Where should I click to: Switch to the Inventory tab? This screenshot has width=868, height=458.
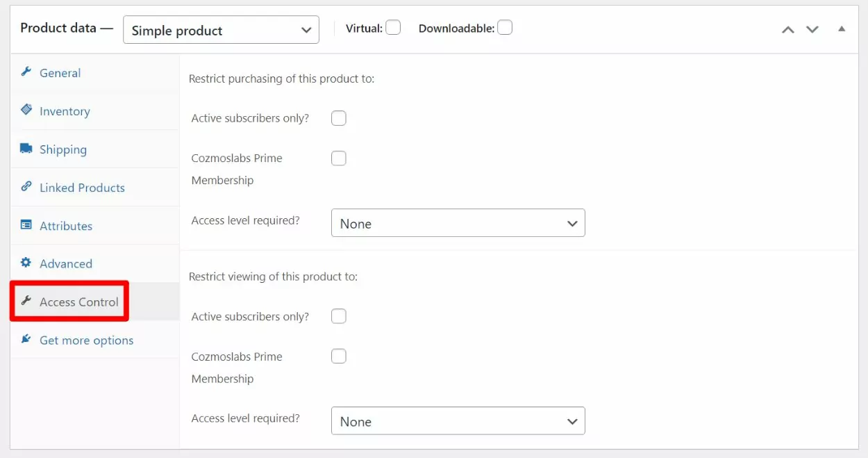[65, 111]
